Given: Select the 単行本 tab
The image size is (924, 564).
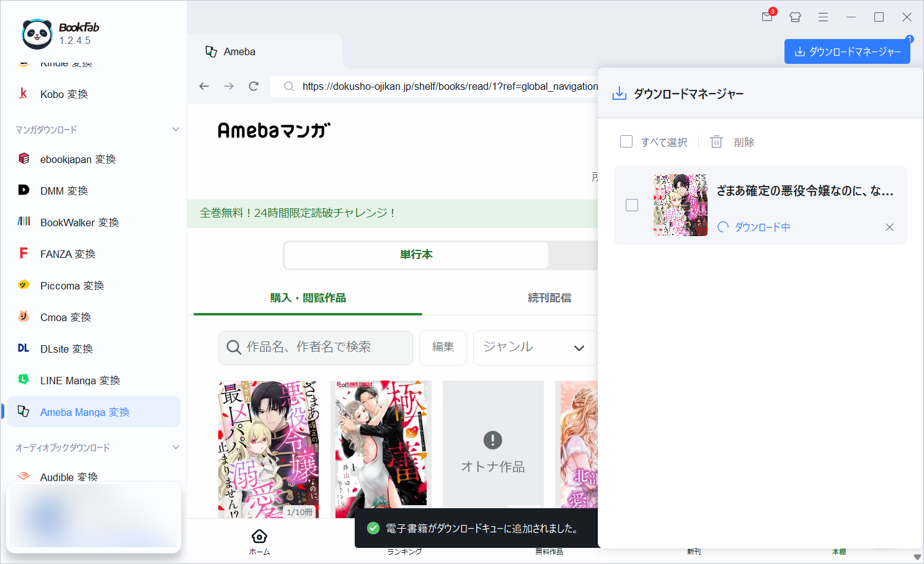Looking at the screenshot, I should click(x=416, y=255).
